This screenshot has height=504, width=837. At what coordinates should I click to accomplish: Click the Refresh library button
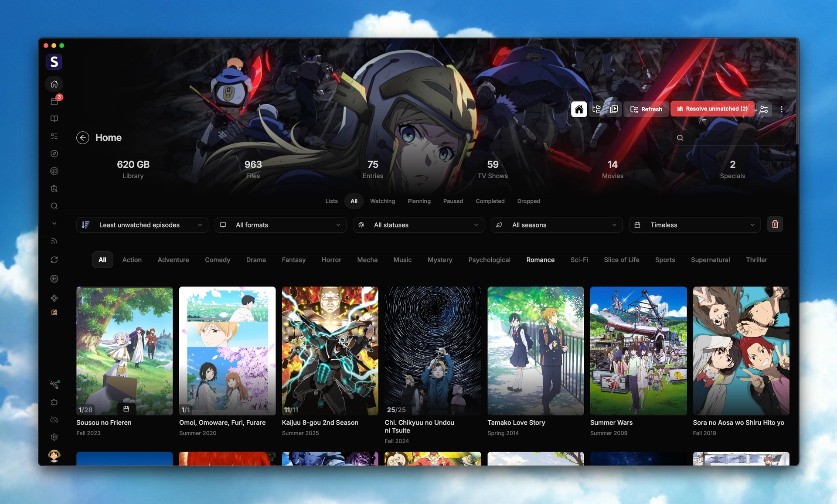point(646,109)
